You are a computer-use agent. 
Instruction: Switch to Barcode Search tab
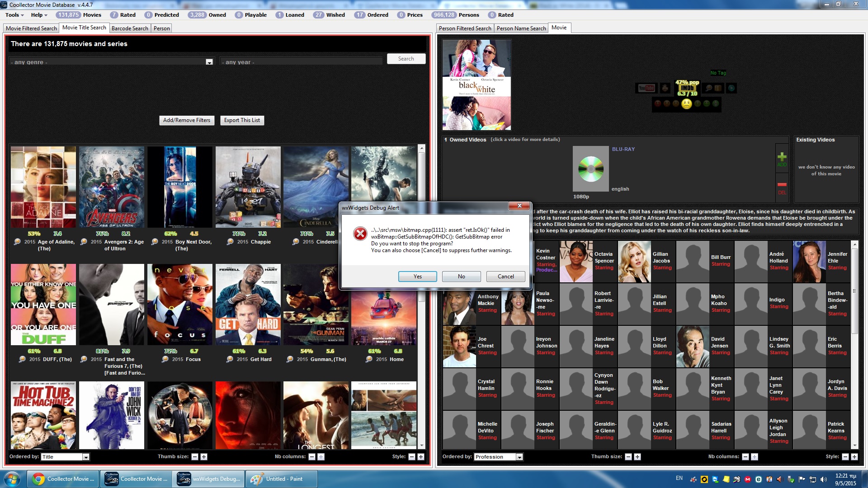pos(130,28)
